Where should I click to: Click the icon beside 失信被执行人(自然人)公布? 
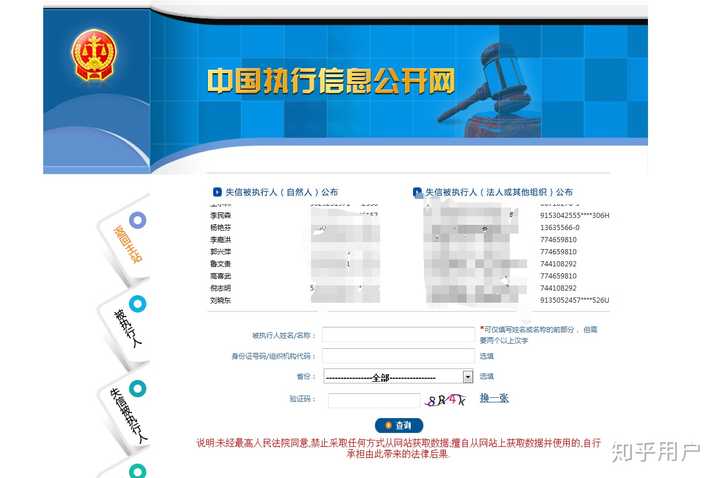tap(217, 192)
